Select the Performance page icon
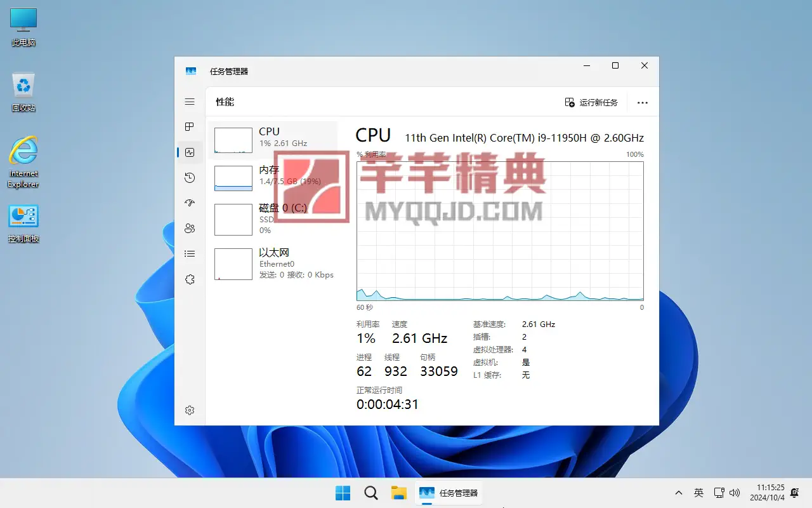 [x=190, y=152]
